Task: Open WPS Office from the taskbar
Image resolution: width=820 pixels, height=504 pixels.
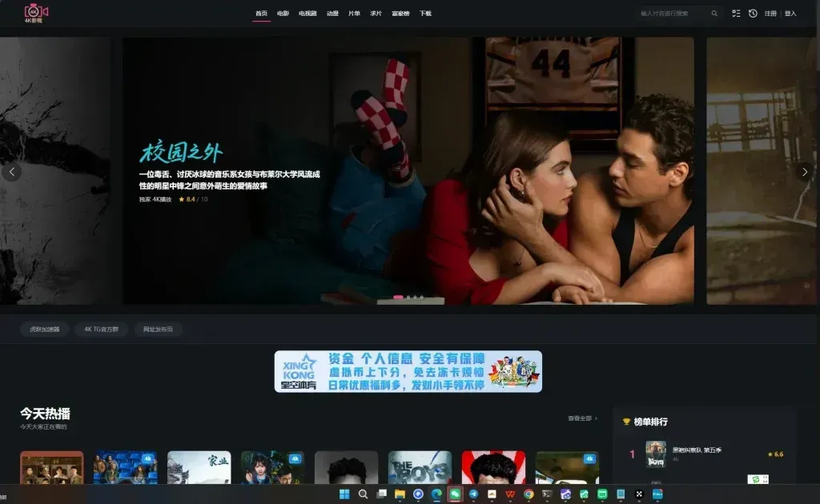Action: pyautogui.click(x=510, y=494)
